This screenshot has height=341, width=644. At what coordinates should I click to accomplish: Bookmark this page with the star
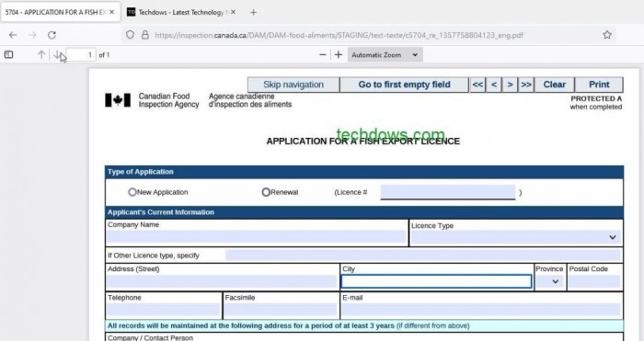click(607, 35)
